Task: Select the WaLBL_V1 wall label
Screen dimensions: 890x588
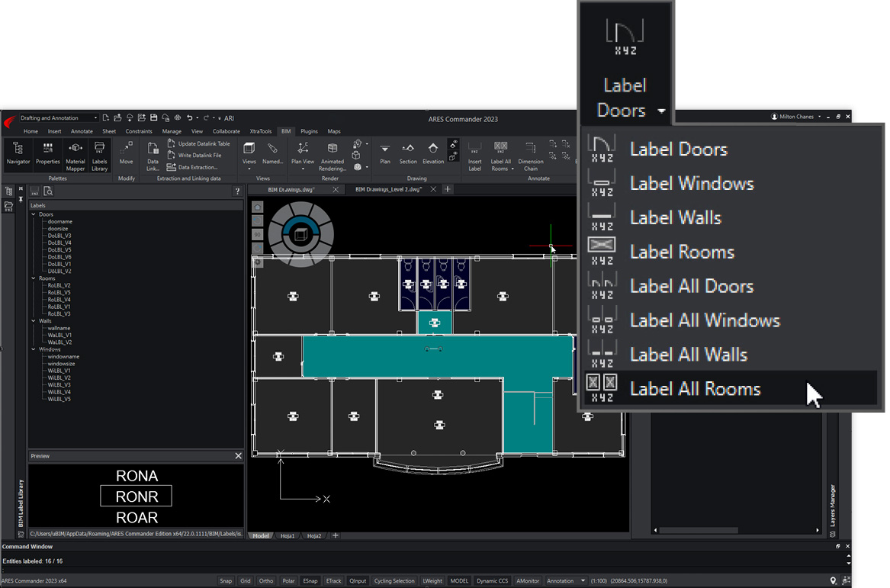Action: pos(59,335)
